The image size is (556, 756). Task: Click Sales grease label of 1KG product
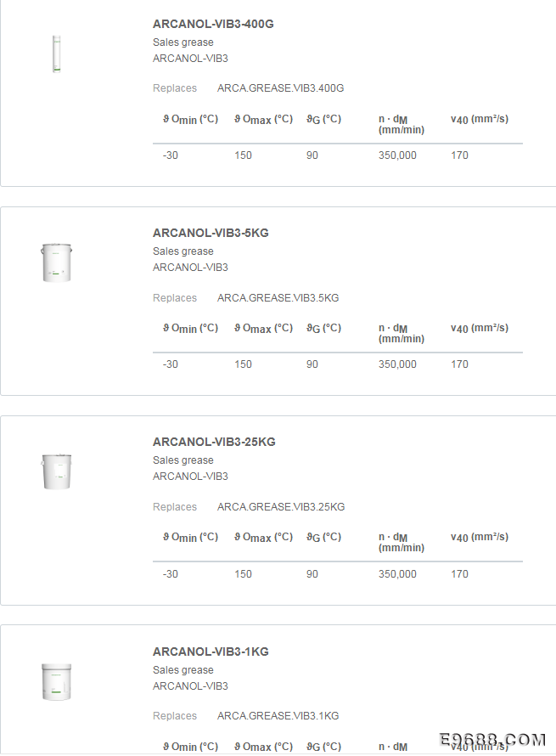183,670
